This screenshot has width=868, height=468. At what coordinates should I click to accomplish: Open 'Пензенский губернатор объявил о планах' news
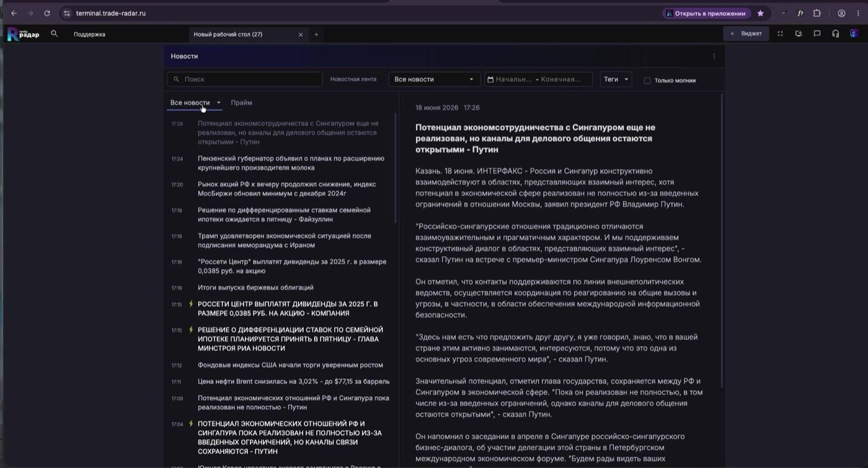[x=291, y=163]
